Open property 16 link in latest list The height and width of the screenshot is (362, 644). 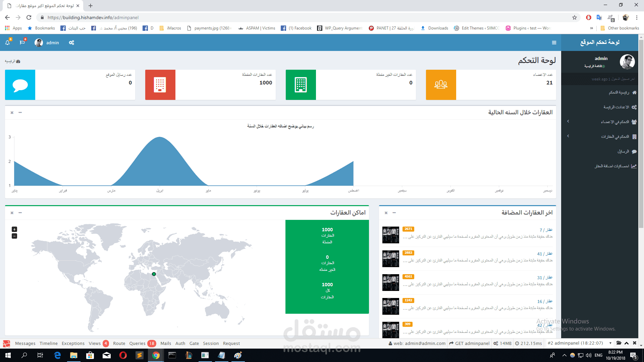[x=545, y=301]
